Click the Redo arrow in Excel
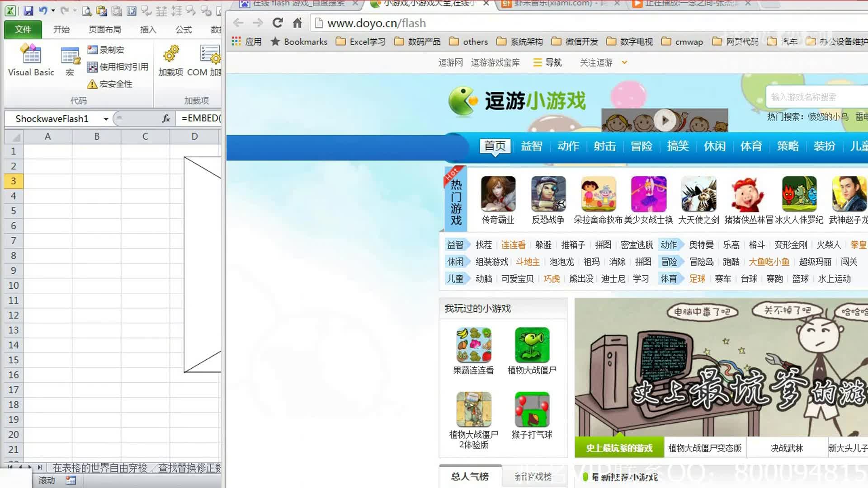Image resolution: width=868 pixels, height=488 pixels. click(x=65, y=10)
